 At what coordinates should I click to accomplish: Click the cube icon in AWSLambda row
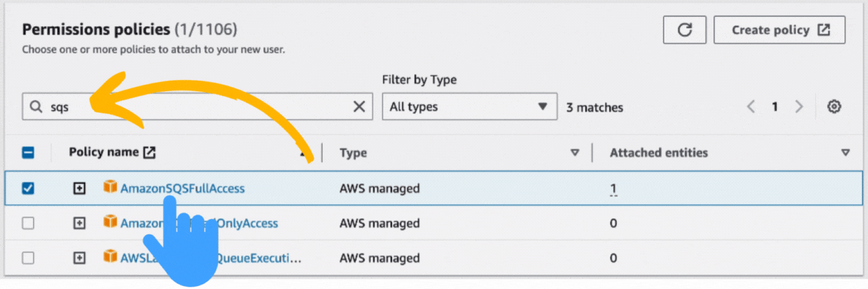pos(110,257)
